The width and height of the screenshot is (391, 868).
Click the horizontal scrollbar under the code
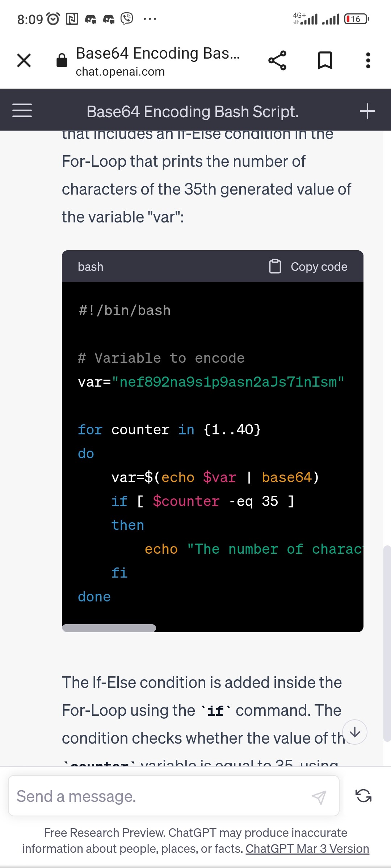(x=109, y=628)
